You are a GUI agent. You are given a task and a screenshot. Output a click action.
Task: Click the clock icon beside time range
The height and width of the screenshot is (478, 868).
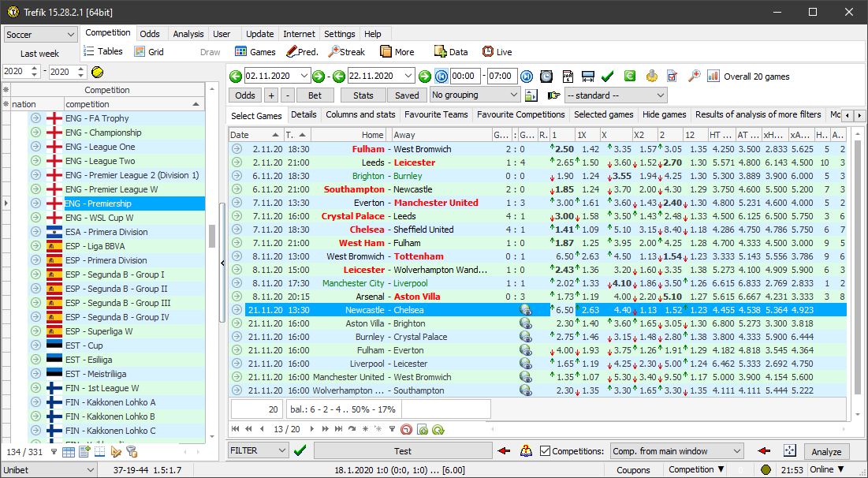pos(546,77)
